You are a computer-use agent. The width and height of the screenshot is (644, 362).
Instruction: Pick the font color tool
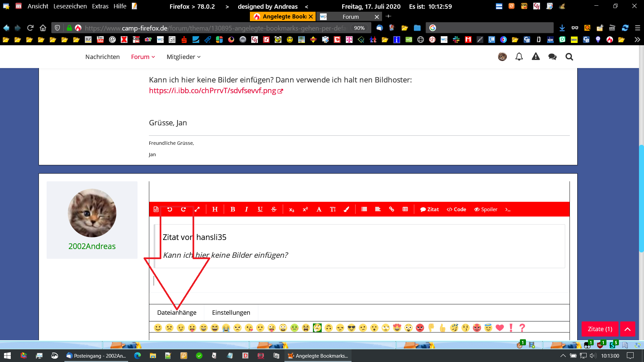tap(346, 209)
